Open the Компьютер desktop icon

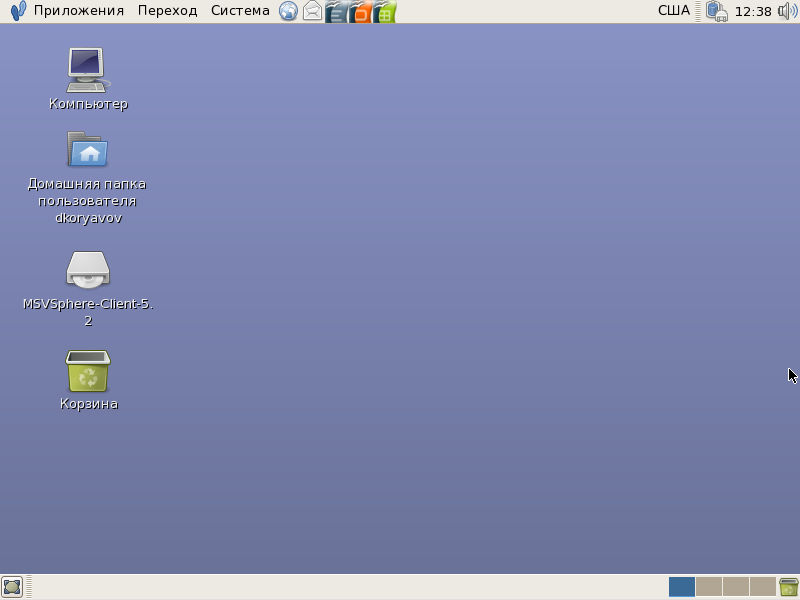point(88,70)
